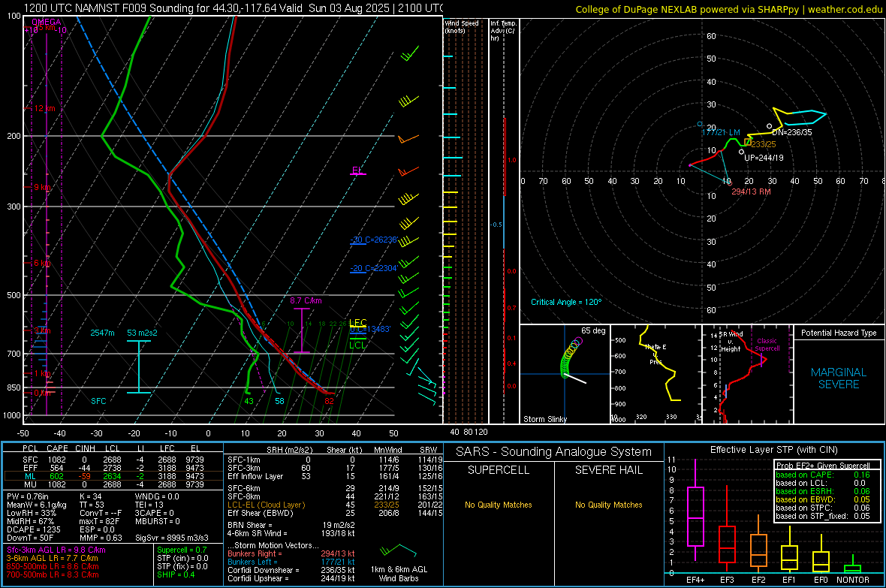Screen dimensions: 886x588
Task: Click the Effective Layer STP (with CIN) title
Action: (x=774, y=450)
